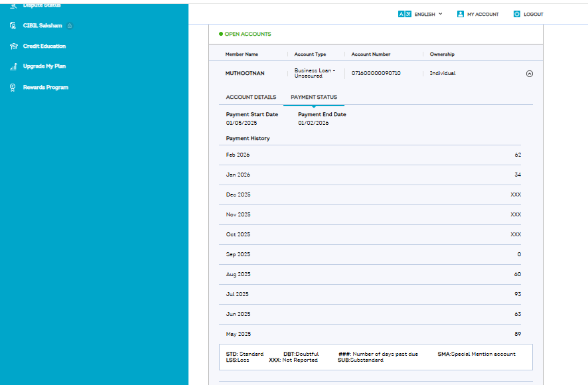This screenshot has height=385, width=588.
Task: Click the Rewards Program medal icon
Action: coord(13,88)
